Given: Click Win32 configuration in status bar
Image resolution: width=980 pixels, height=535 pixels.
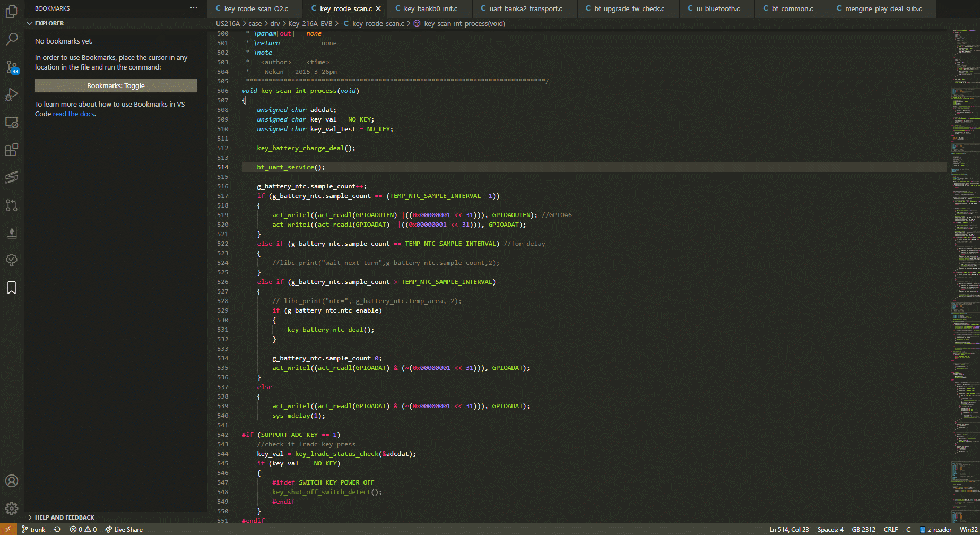Looking at the screenshot, I should click(x=968, y=529).
